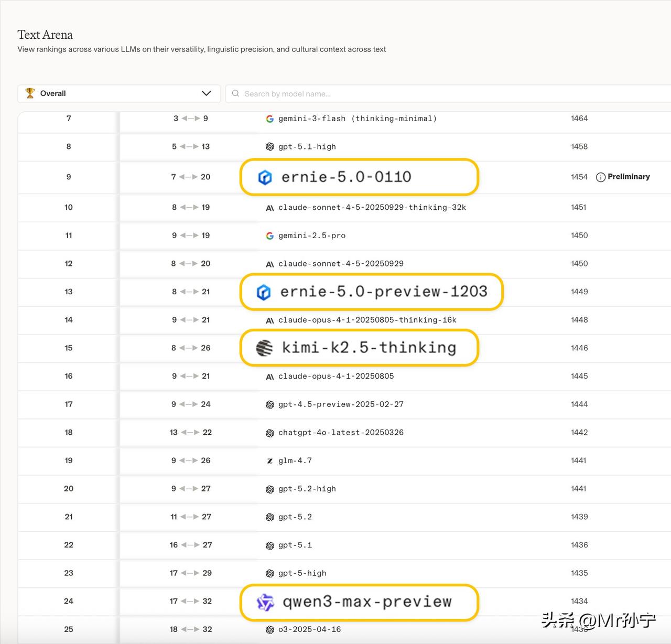671x644 pixels.
Task: Focus the Search by model name field
Action: [448, 93]
